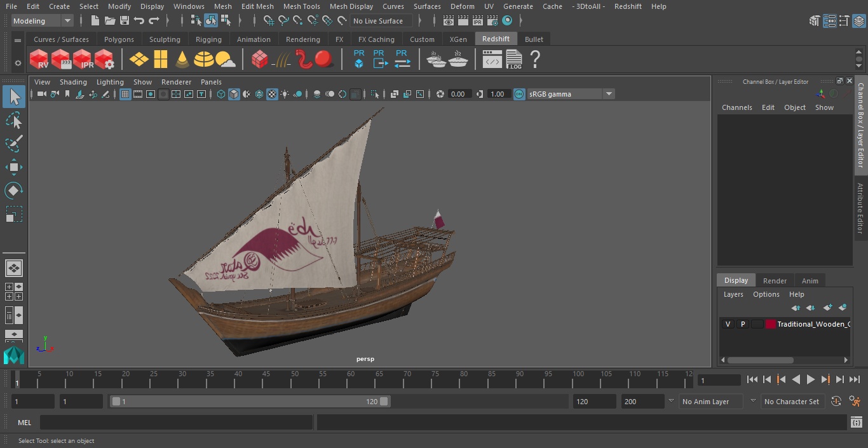Click the play backward button

(x=796, y=379)
